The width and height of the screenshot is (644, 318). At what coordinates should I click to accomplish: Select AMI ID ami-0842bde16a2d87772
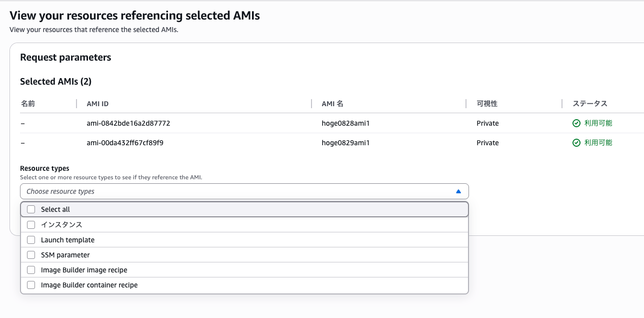(x=128, y=123)
